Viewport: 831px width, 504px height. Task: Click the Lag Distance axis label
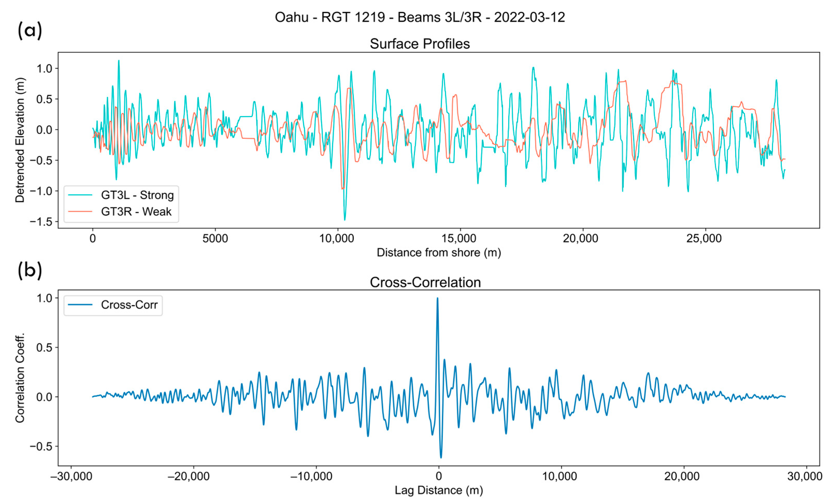click(x=439, y=490)
